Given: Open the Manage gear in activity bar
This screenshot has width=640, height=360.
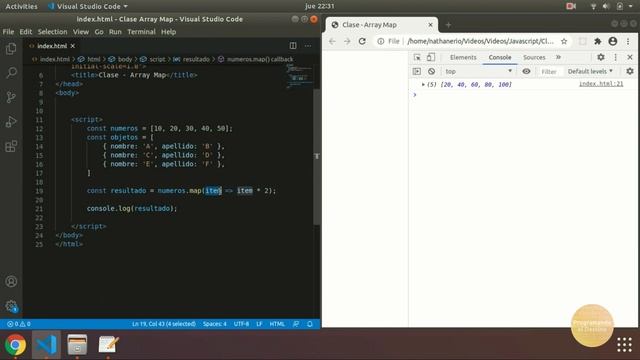Looking at the screenshot, I should 11,306.
